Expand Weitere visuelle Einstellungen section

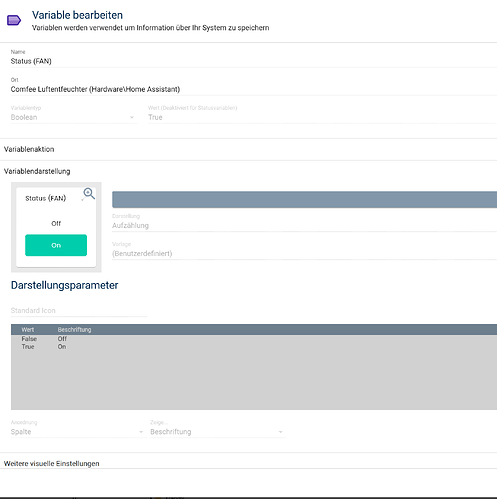248,464
